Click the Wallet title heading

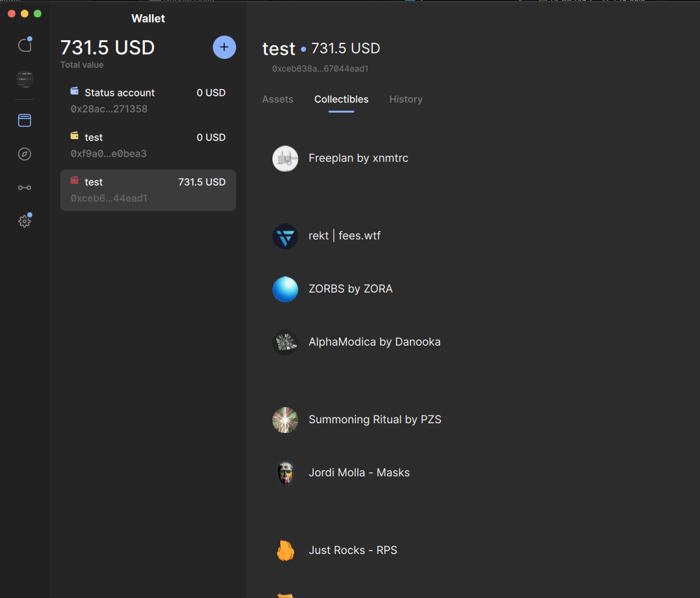point(148,18)
